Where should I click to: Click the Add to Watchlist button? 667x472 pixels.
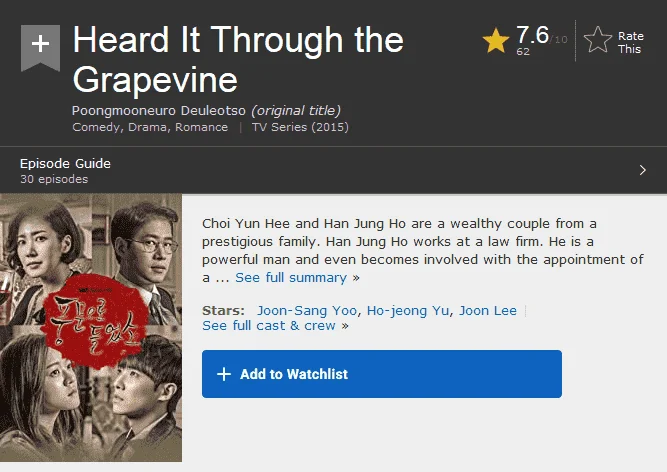[382, 374]
